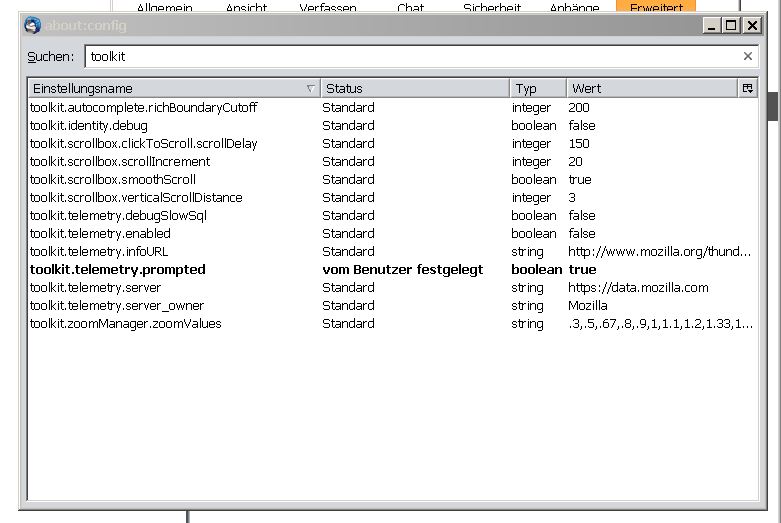Select toolkit.autocomplete.richBoundaryCutoff row
This screenshot has width=781, height=523.
pos(143,108)
